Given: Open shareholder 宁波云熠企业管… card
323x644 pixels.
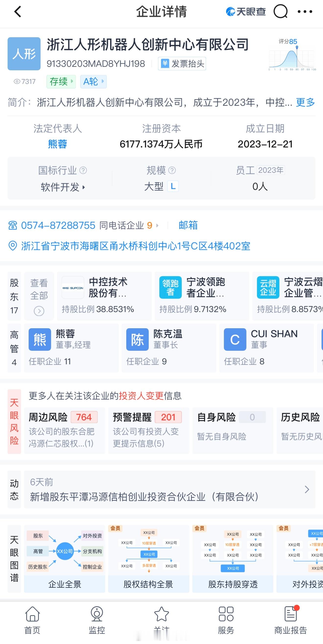Looking at the screenshot, I should (x=288, y=296).
